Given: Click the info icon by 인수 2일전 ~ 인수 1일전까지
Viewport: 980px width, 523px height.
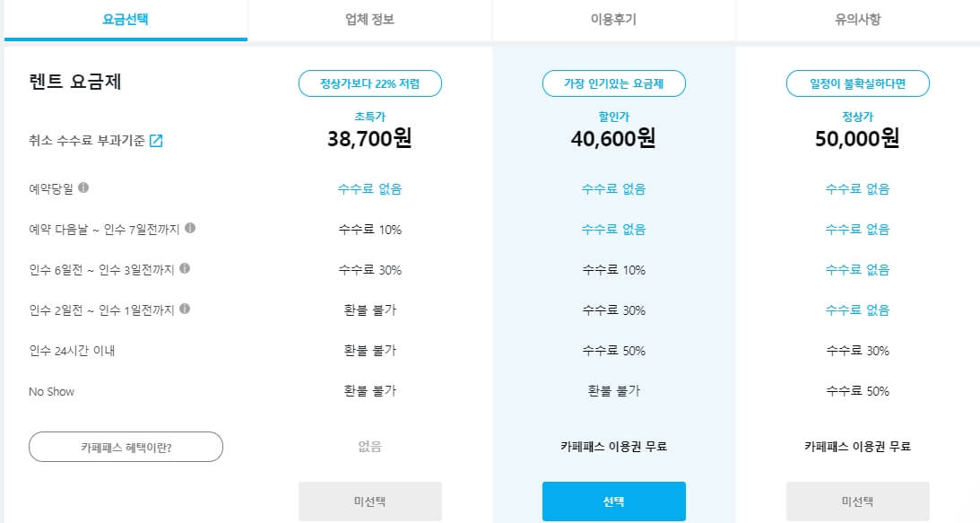Looking at the screenshot, I should point(185,308).
